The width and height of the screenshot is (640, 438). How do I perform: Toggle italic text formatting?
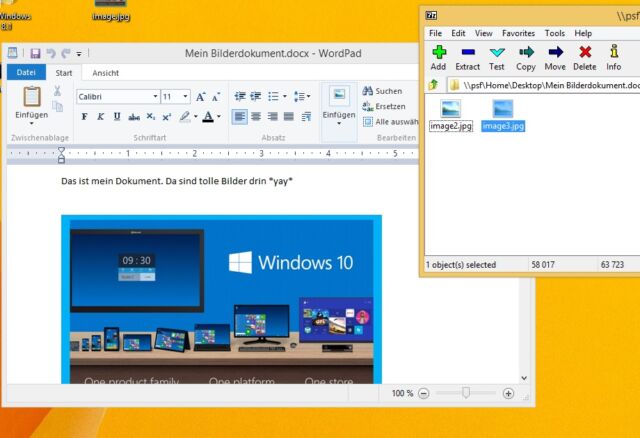pyautogui.click(x=100, y=117)
